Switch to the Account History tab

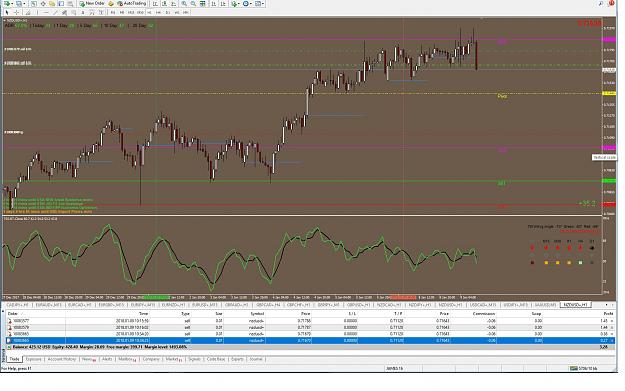pos(61,359)
